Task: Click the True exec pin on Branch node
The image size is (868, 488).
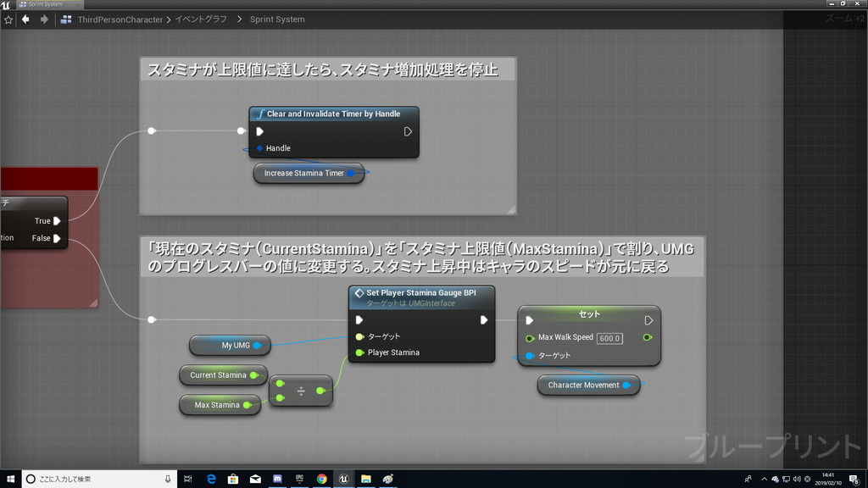Action: pyautogui.click(x=57, y=221)
